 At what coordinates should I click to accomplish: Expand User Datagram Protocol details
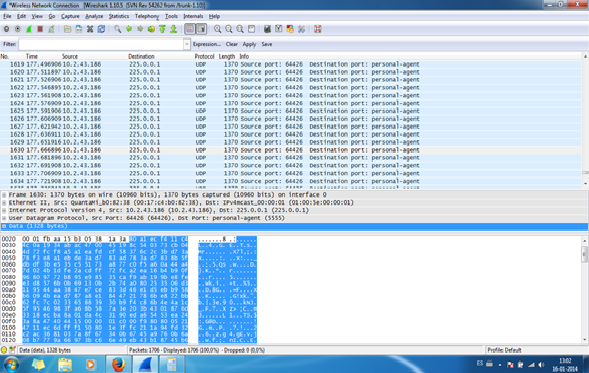(4, 218)
